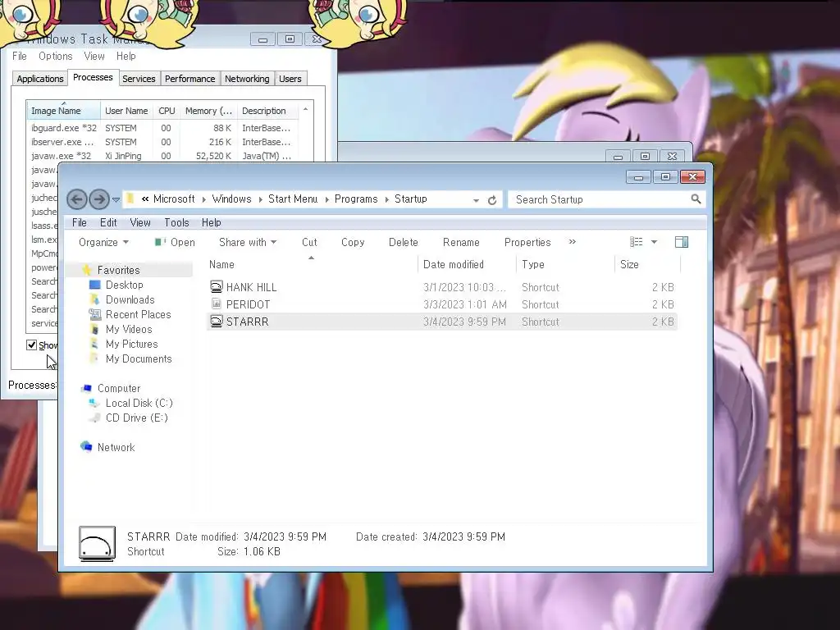Select Computer in navigation pane
The width and height of the screenshot is (840, 630).
(118, 388)
